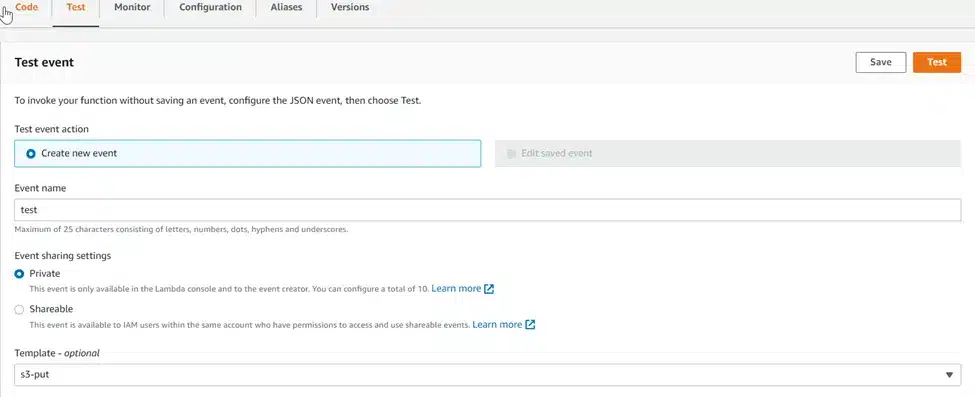This screenshot has height=397, width=975.
Task: Click the Create new event tile
Action: pos(247,154)
